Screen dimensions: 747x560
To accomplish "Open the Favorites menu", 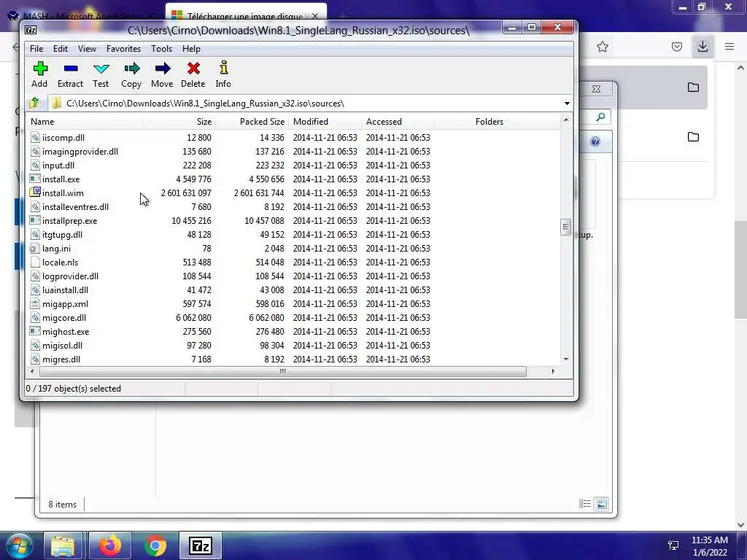I will (x=123, y=49).
